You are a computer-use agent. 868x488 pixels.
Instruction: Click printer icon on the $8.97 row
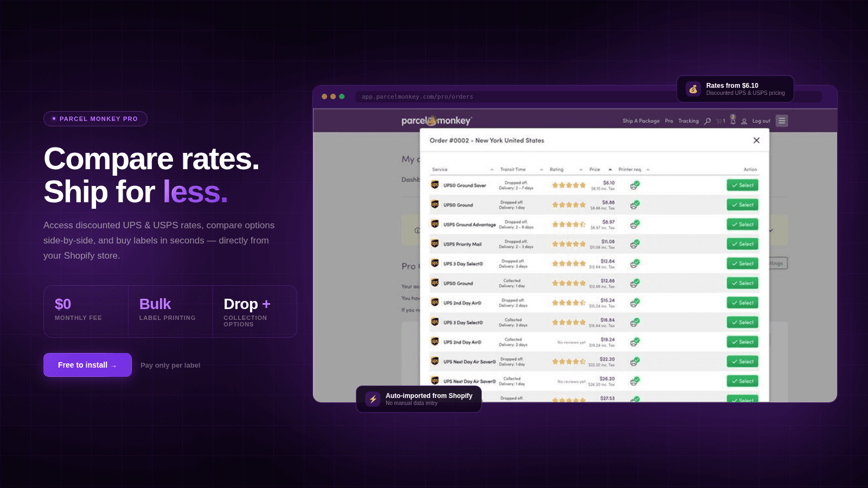tap(635, 224)
